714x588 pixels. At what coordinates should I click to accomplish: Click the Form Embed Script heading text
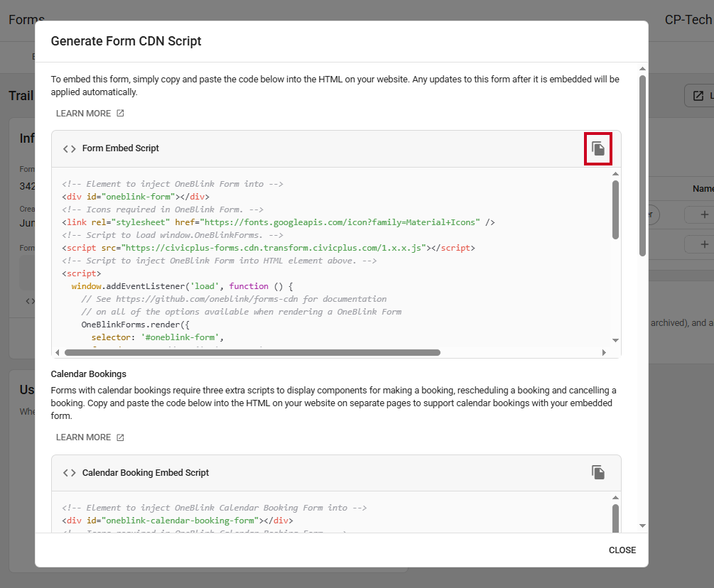tap(120, 148)
